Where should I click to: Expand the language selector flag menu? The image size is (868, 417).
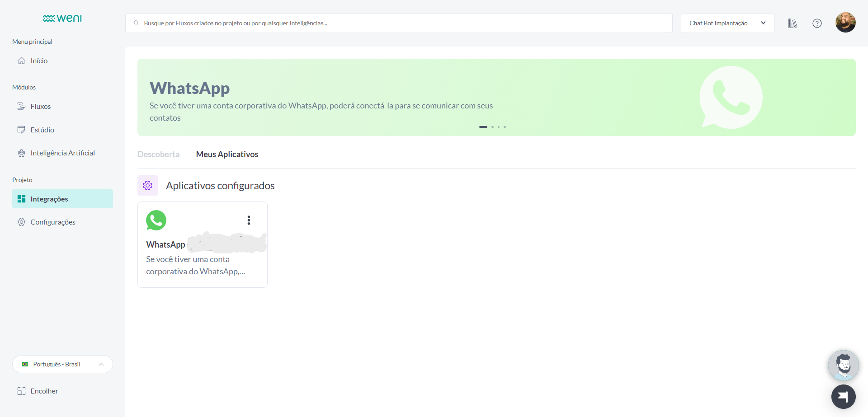point(25,364)
